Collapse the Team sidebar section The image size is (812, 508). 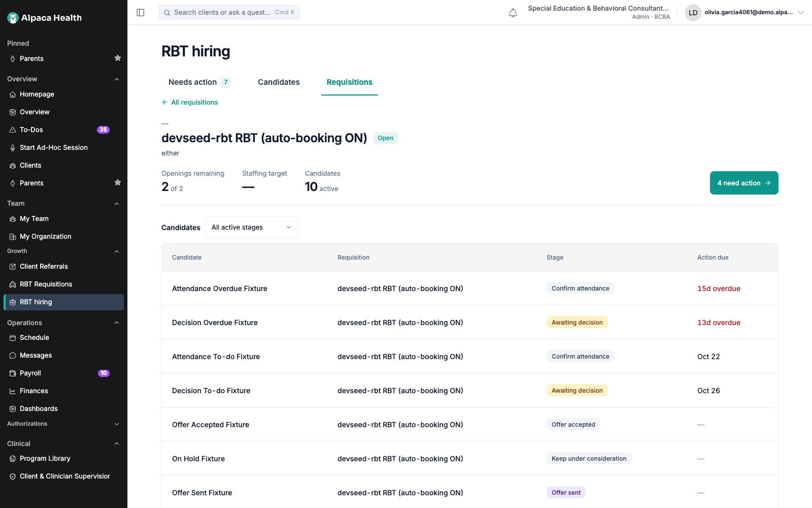tap(117, 204)
